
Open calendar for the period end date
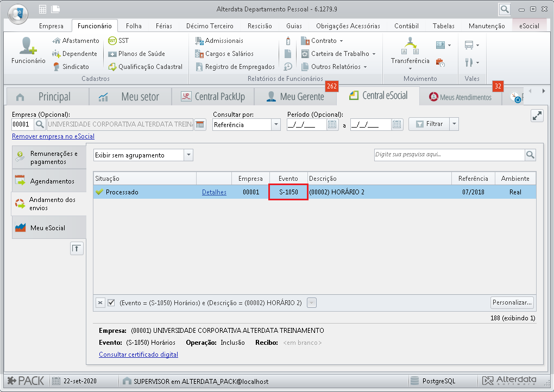[x=397, y=124]
